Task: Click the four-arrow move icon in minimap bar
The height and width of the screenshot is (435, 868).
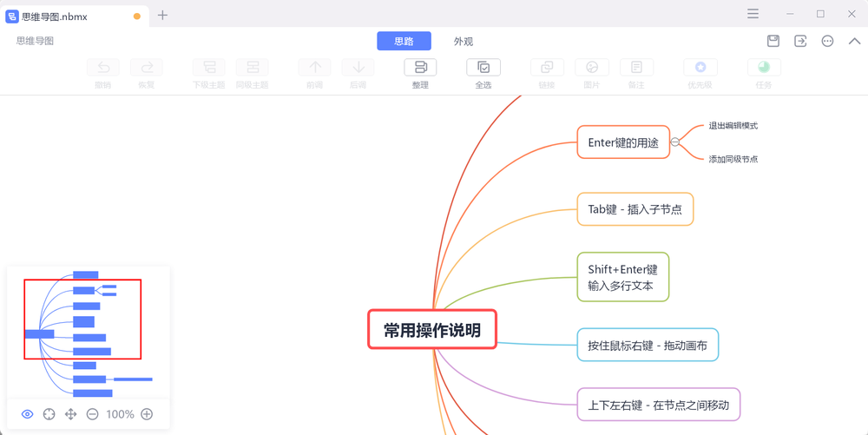Action: (x=71, y=414)
